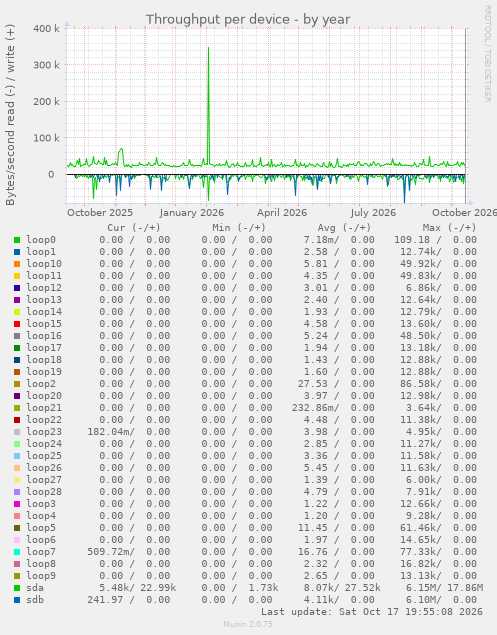Click the loop18 legend label
This screenshot has height=635, width=497.
44,360
